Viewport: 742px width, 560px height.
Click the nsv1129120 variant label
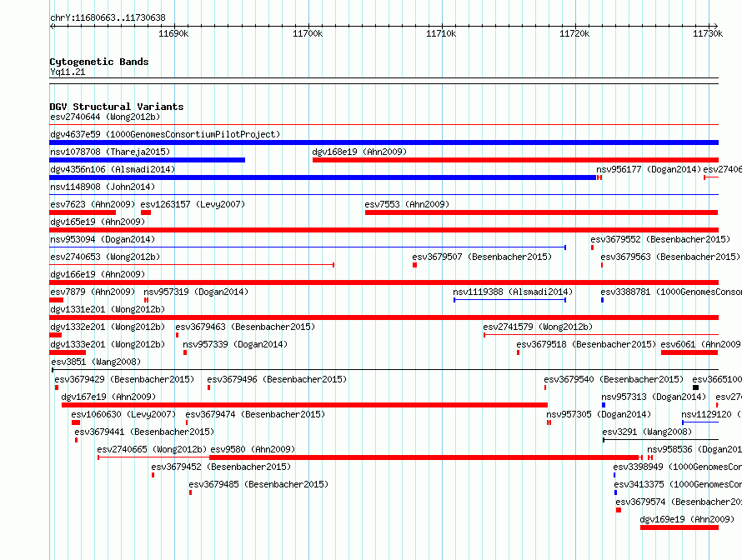click(711, 414)
